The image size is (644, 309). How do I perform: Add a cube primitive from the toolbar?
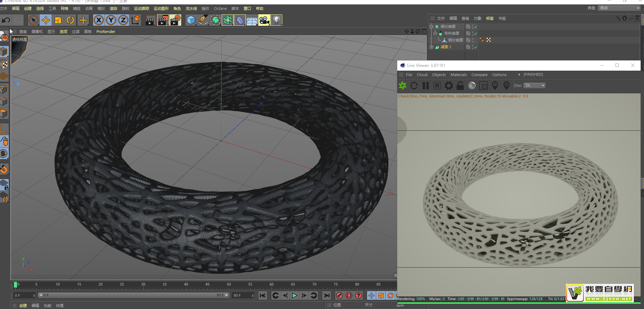coord(191,20)
